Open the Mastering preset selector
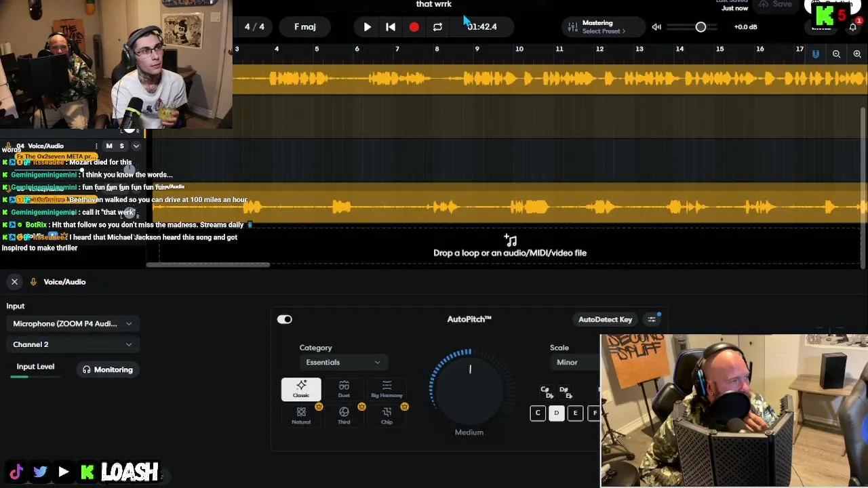This screenshot has width=868, height=488. (604, 27)
